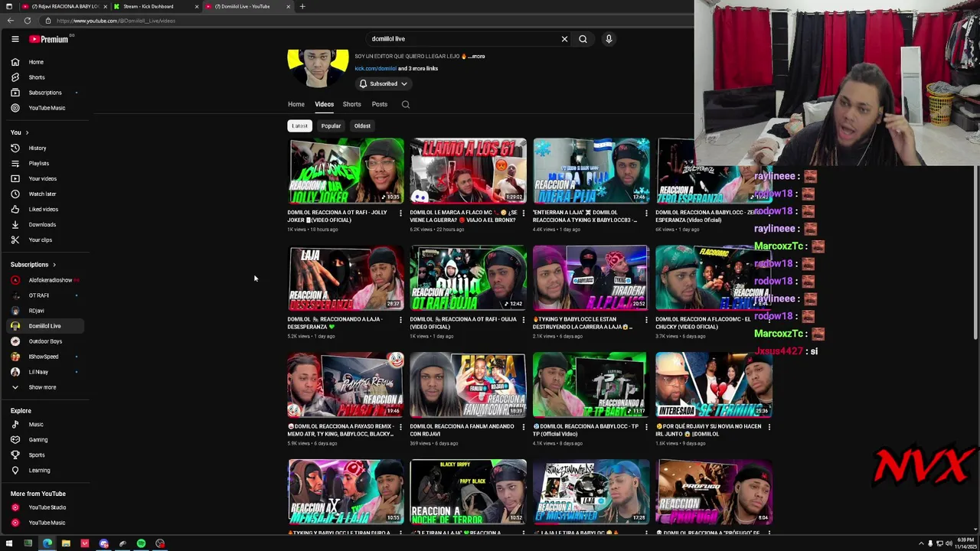The height and width of the screenshot is (551, 980).
Task: Expand the You section chevron
Action: (27, 132)
